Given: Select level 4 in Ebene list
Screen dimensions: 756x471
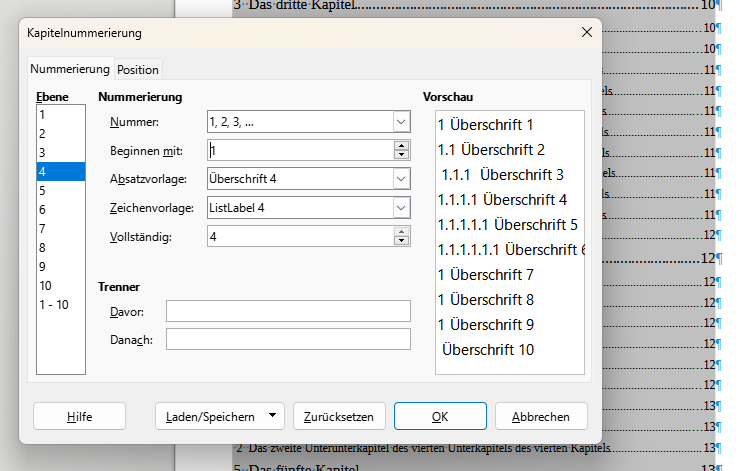Looking at the screenshot, I should point(61,172).
